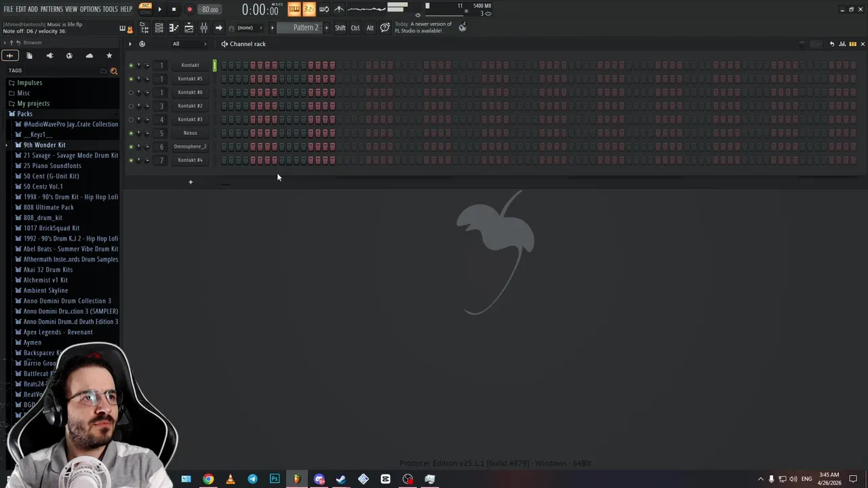This screenshot has height=488, width=868.
Task: Open the channel filter All dropdown
Action: pos(189,44)
